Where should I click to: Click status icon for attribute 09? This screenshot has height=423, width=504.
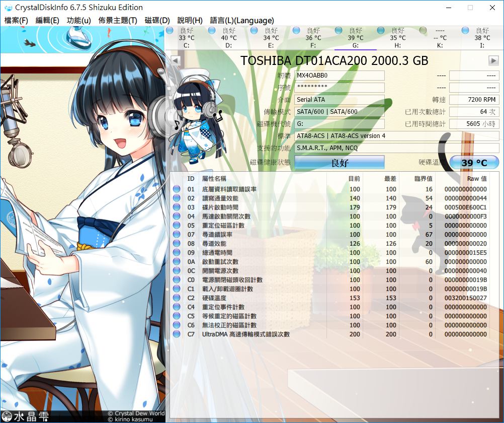(x=177, y=253)
